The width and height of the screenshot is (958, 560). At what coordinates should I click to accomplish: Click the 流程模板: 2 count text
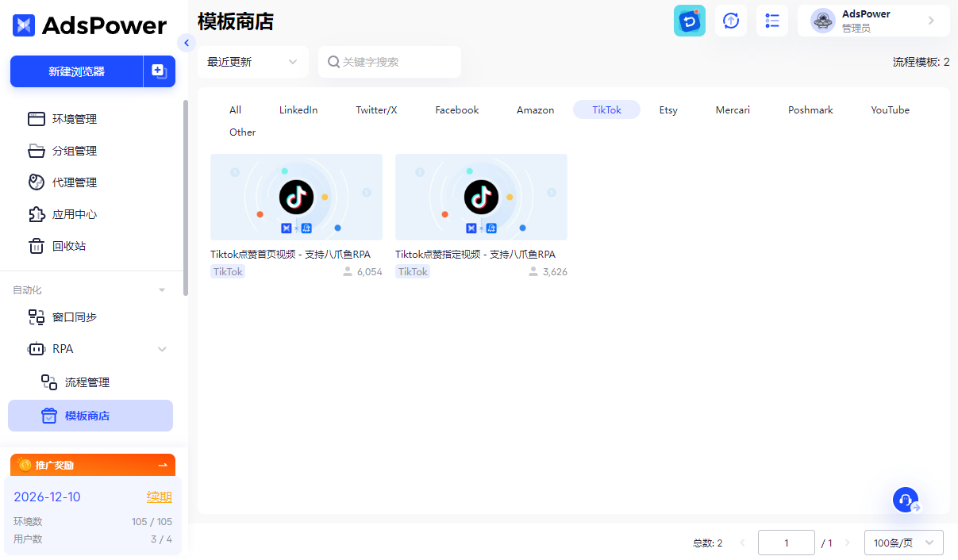pyautogui.click(x=921, y=62)
